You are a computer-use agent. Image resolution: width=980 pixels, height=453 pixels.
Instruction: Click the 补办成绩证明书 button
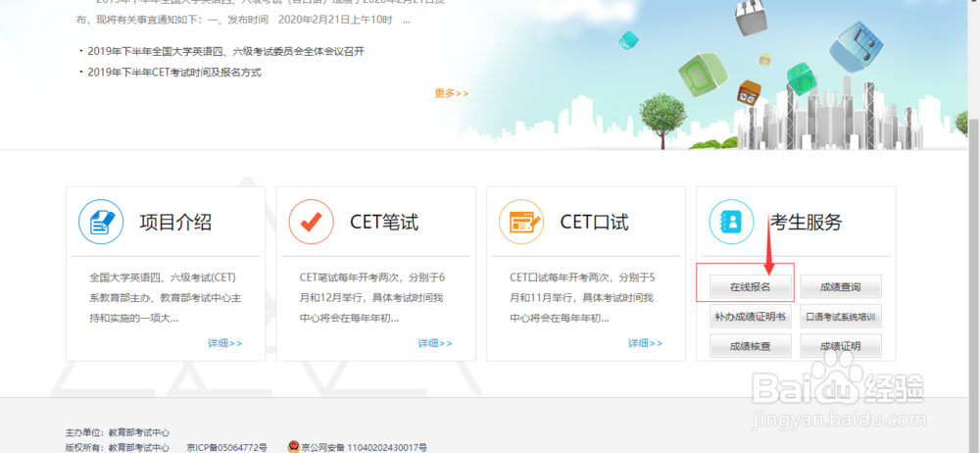[x=751, y=317]
